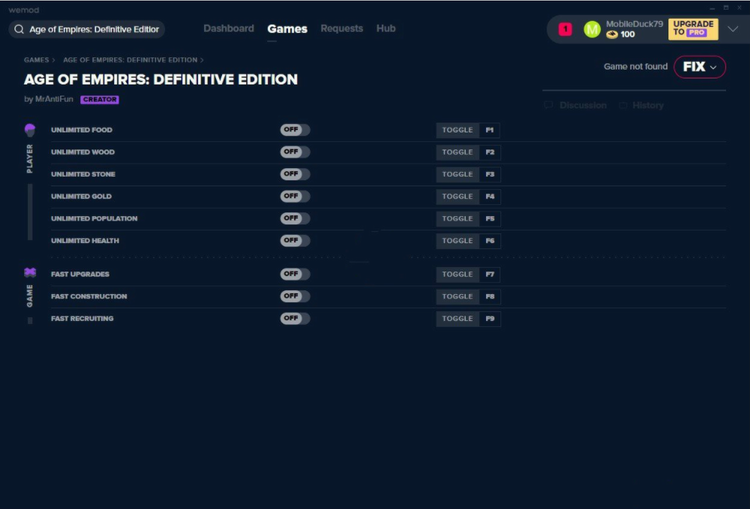Click the game search input field
The width and height of the screenshot is (750, 509).
click(x=87, y=29)
